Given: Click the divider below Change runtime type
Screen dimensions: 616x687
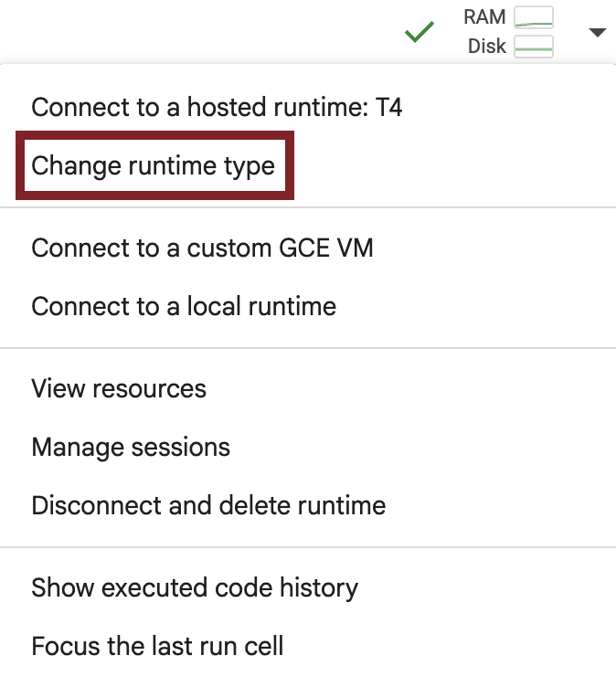Looking at the screenshot, I should tap(308, 207).
